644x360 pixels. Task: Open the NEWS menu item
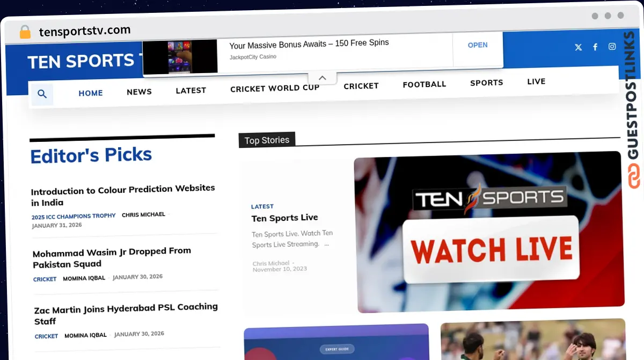[x=139, y=92]
